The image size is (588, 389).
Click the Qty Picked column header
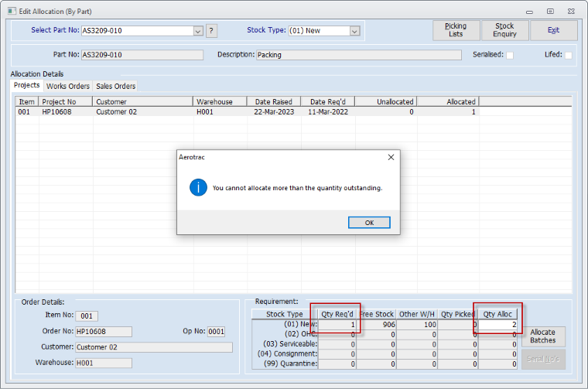tap(457, 314)
